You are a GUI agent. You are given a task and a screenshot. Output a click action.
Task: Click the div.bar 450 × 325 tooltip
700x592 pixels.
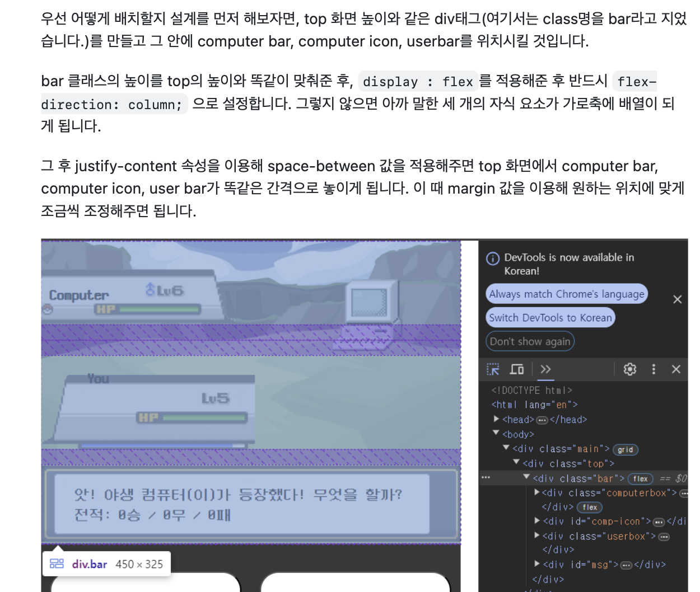[x=106, y=564]
